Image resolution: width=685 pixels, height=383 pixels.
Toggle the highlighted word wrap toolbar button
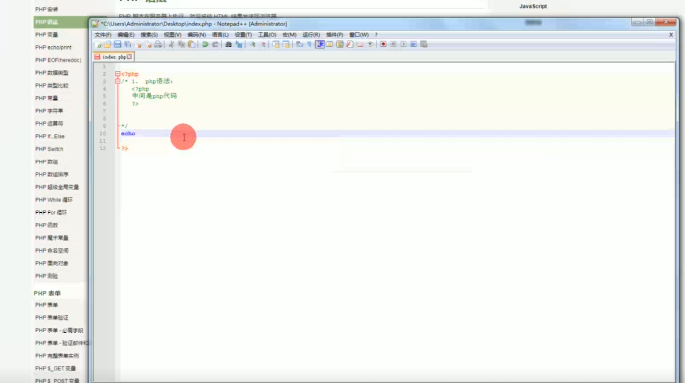[320, 45]
